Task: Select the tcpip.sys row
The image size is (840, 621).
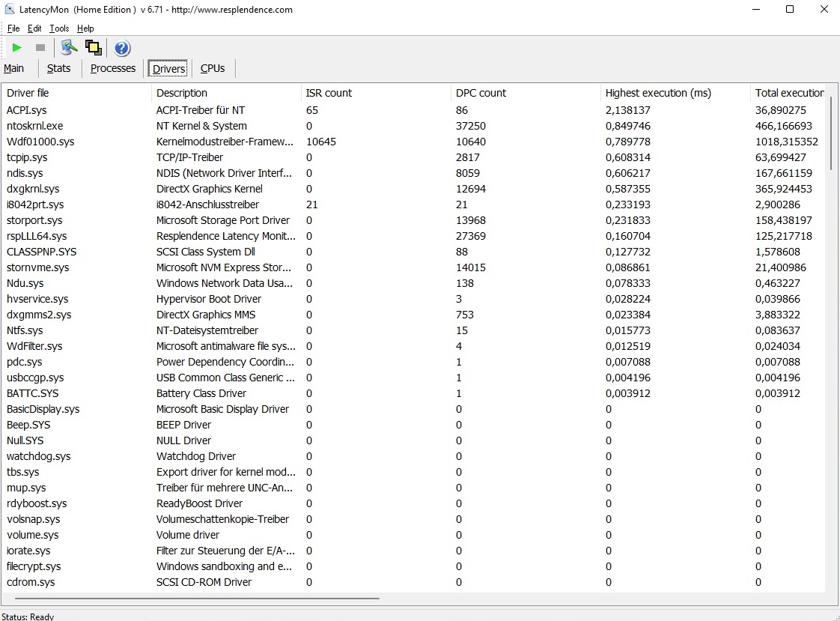Action: click(413, 157)
